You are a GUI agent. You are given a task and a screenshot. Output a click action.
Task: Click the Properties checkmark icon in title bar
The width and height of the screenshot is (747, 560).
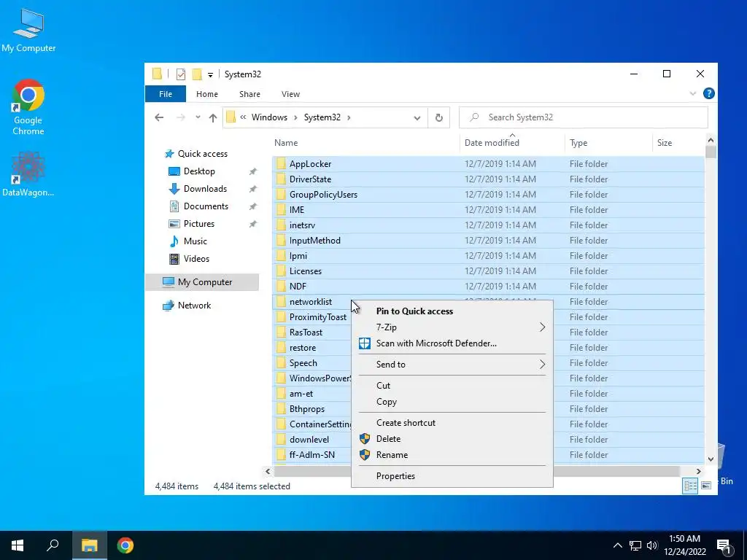pyautogui.click(x=181, y=74)
